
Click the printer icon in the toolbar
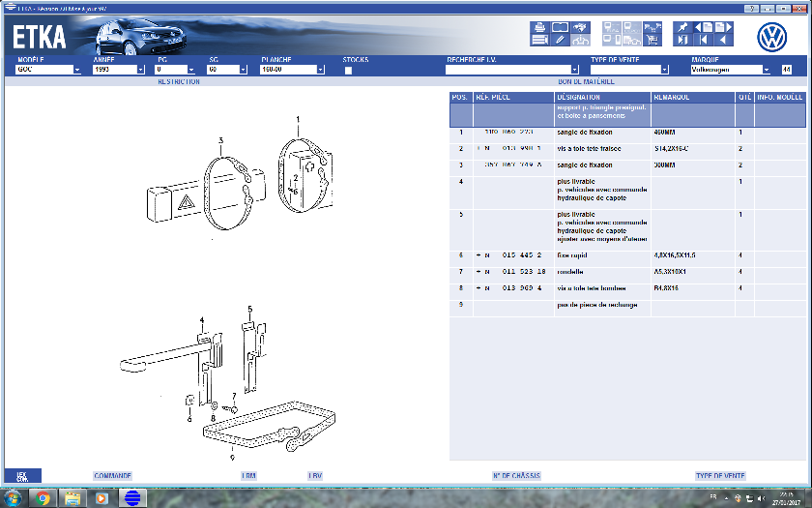(539, 27)
